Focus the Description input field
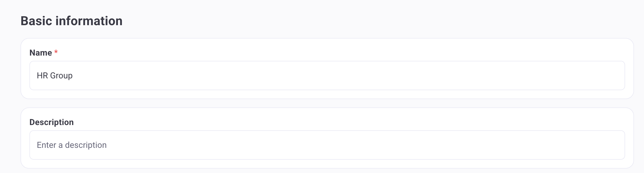644x173 pixels. [327, 145]
